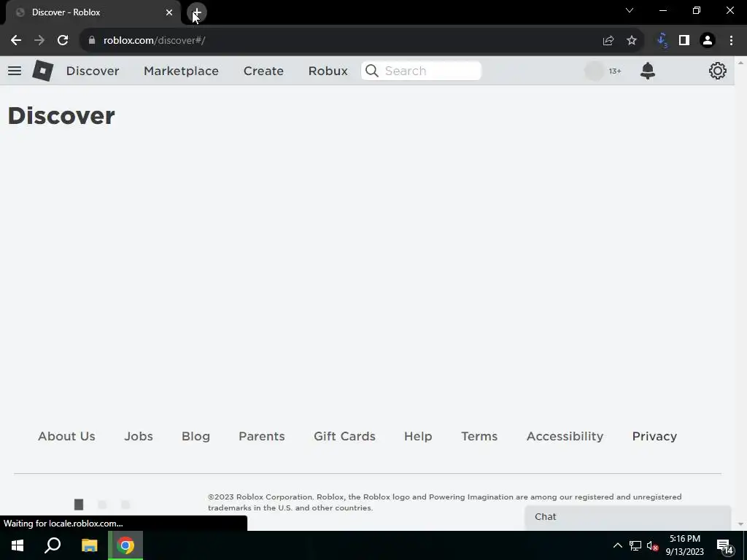Image resolution: width=747 pixels, height=560 pixels.
Task: Reload the current page
Action: pyautogui.click(x=63, y=41)
